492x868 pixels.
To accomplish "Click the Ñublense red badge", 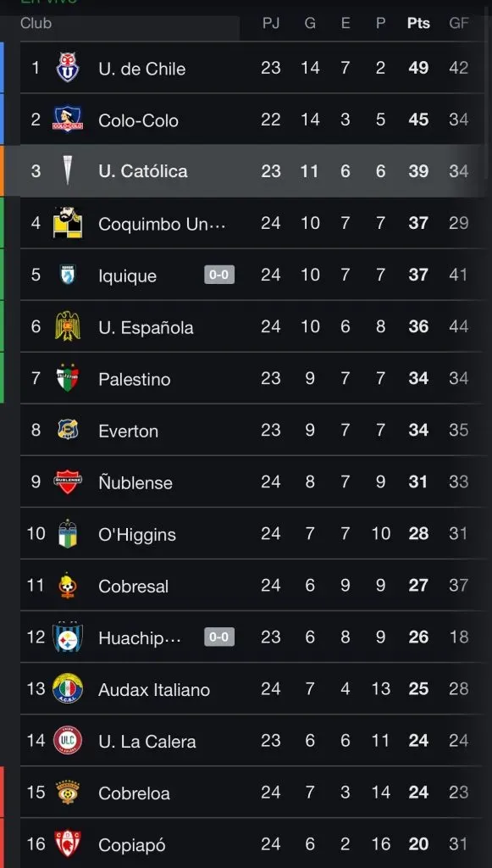I will coord(68,481).
